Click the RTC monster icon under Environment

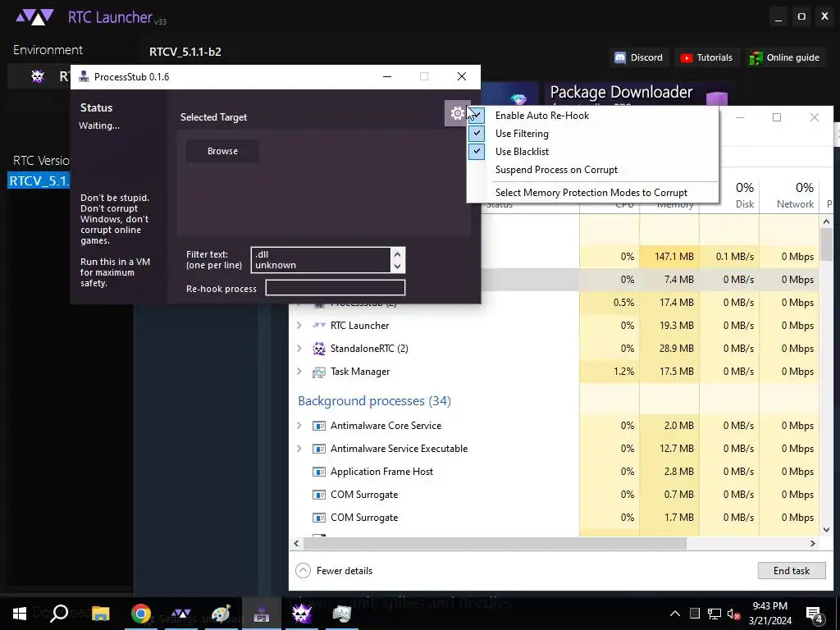coord(38,76)
